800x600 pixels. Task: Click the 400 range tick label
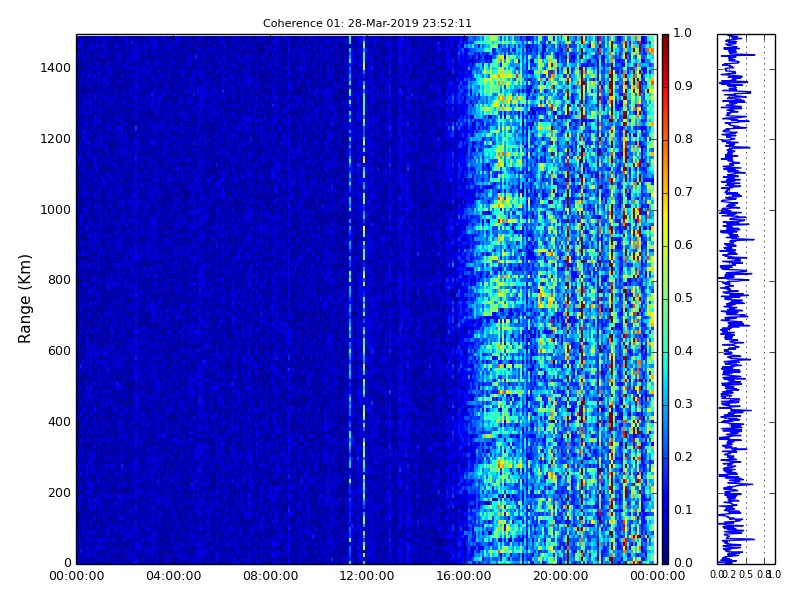click(x=60, y=422)
